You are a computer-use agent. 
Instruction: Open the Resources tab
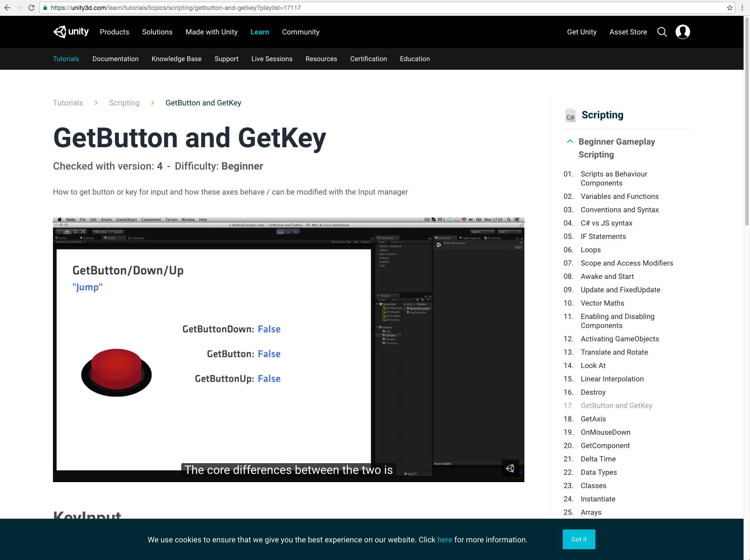pyautogui.click(x=321, y=59)
